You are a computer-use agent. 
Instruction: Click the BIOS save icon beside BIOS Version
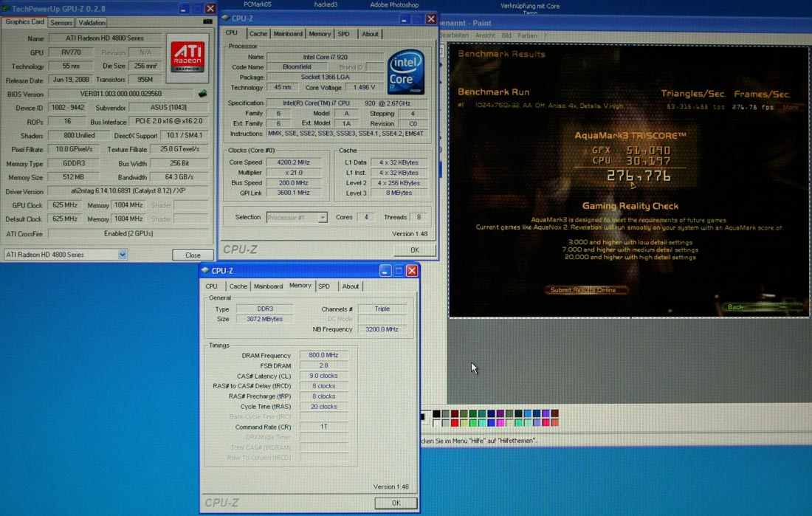tap(202, 94)
